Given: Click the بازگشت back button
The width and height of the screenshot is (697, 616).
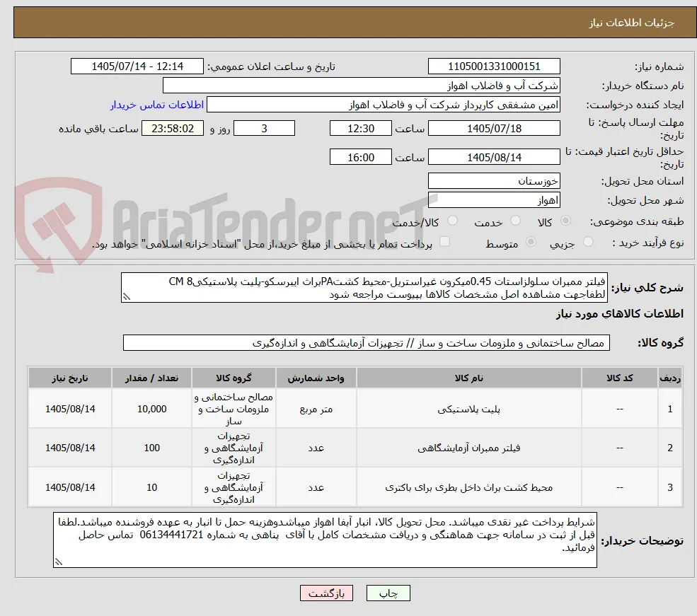Looking at the screenshot, I should click(x=326, y=593).
